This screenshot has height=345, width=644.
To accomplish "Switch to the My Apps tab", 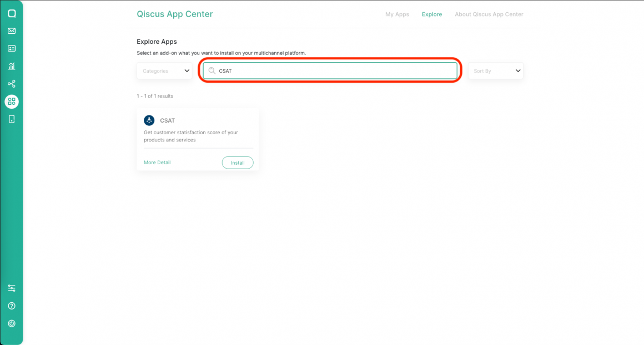I will (397, 14).
